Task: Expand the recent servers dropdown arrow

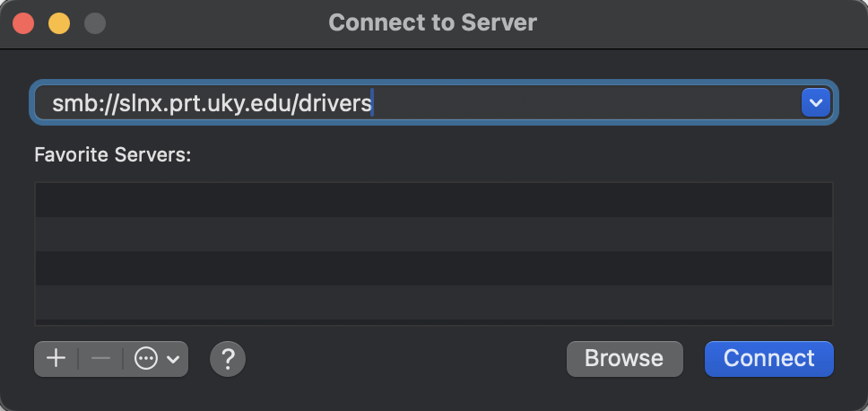Action: 816,102
